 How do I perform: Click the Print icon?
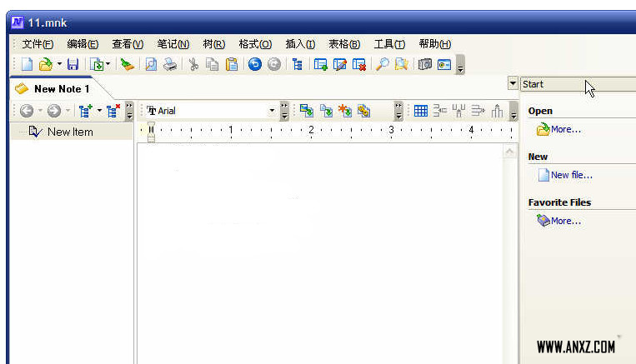pyautogui.click(x=170, y=64)
